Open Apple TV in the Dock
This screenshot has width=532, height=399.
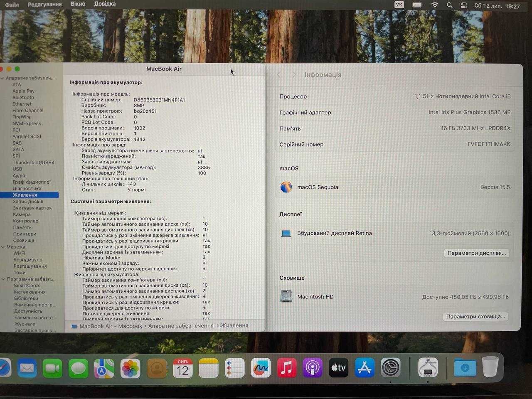click(339, 368)
